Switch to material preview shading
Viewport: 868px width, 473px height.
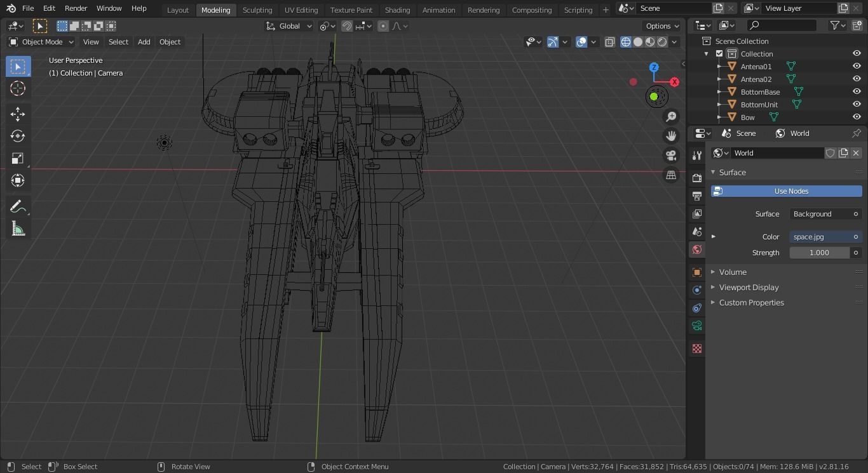650,42
